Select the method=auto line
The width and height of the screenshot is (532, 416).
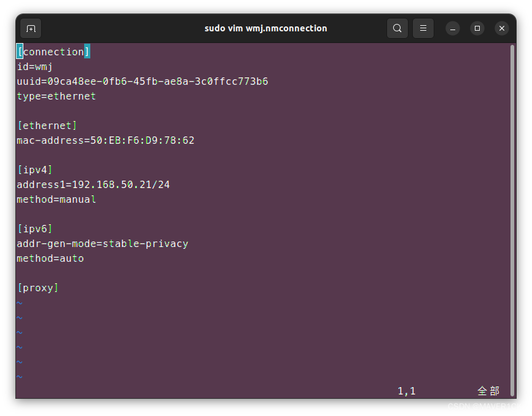click(x=50, y=258)
